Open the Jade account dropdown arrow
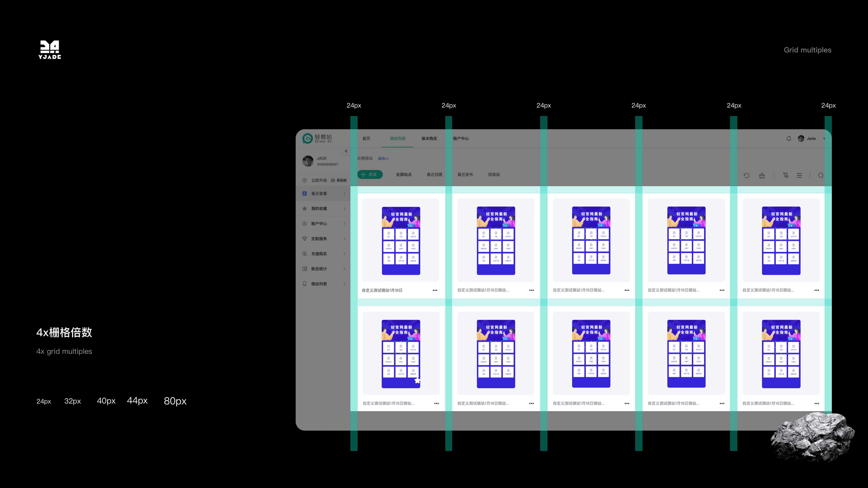 point(824,139)
